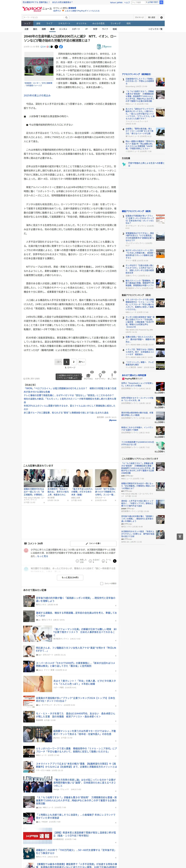Click the JBpress publisher logo
186x868 pixels.
coord(104,46)
